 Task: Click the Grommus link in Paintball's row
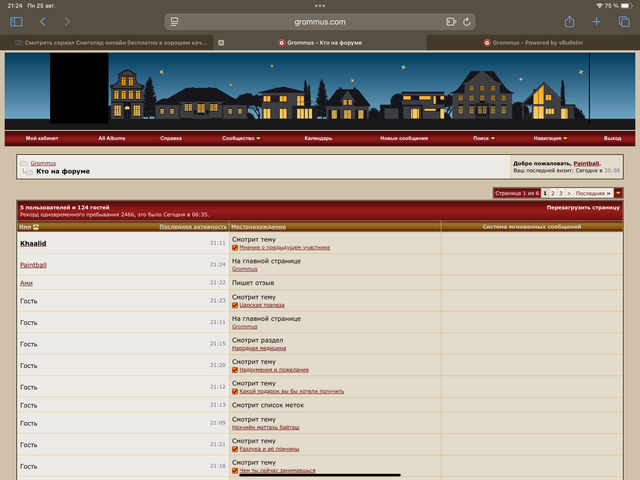(x=244, y=269)
